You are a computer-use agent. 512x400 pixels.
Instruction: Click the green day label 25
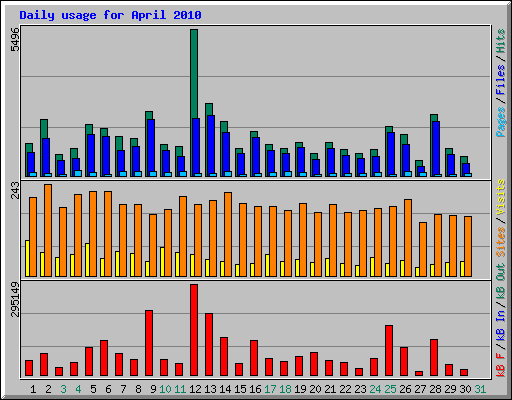click(x=390, y=389)
